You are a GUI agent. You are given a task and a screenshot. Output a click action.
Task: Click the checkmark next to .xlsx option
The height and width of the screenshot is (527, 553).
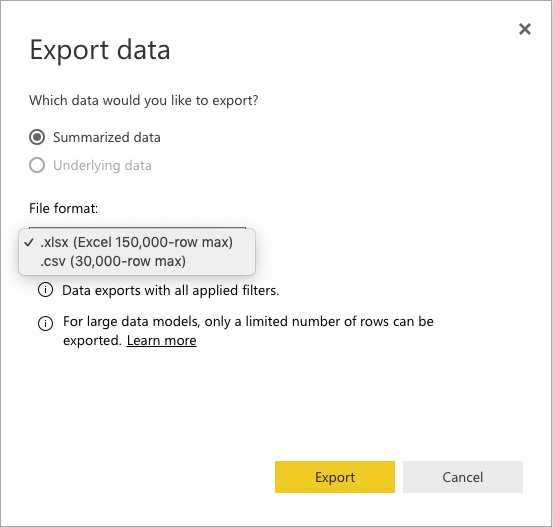[29, 242]
